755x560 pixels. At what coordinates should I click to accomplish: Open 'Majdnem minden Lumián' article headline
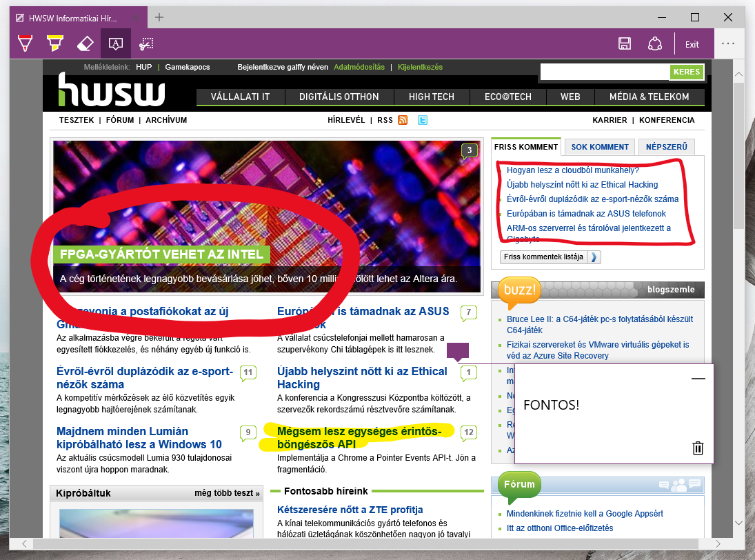(x=139, y=438)
